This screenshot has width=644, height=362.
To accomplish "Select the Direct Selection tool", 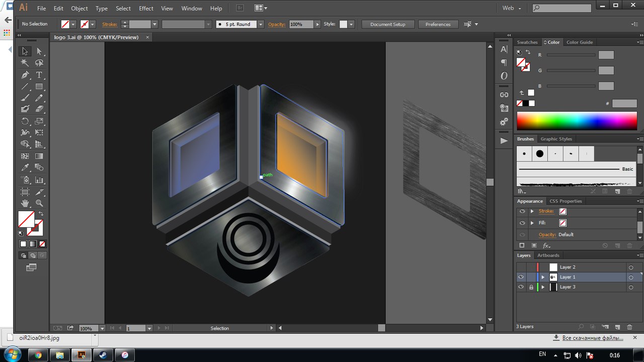I will pos(39,51).
